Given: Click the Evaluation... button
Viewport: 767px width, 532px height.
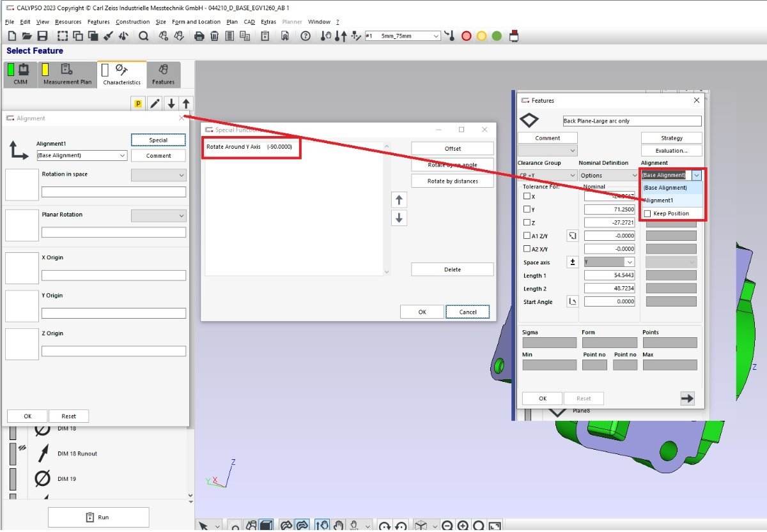Looking at the screenshot, I should tap(672, 151).
